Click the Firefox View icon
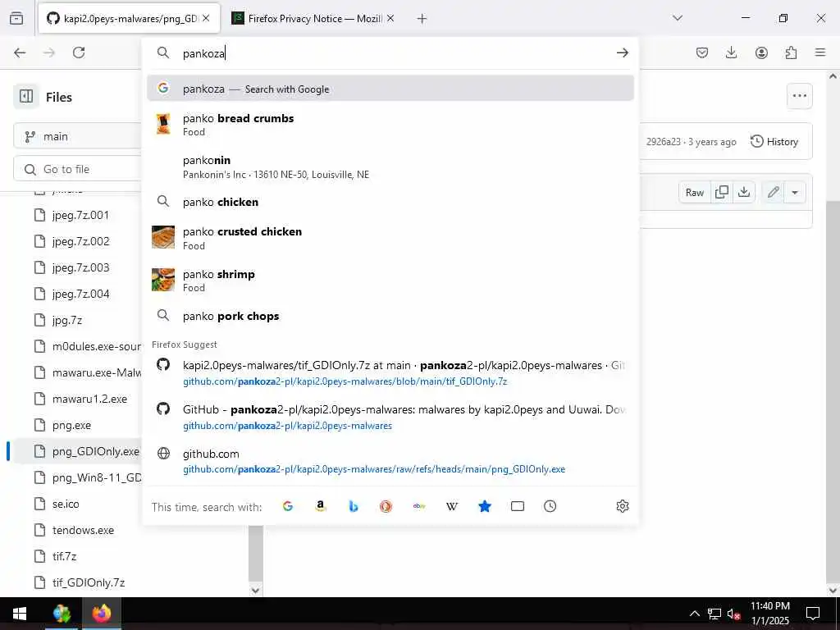Image resolution: width=840 pixels, height=630 pixels. click(x=16, y=18)
